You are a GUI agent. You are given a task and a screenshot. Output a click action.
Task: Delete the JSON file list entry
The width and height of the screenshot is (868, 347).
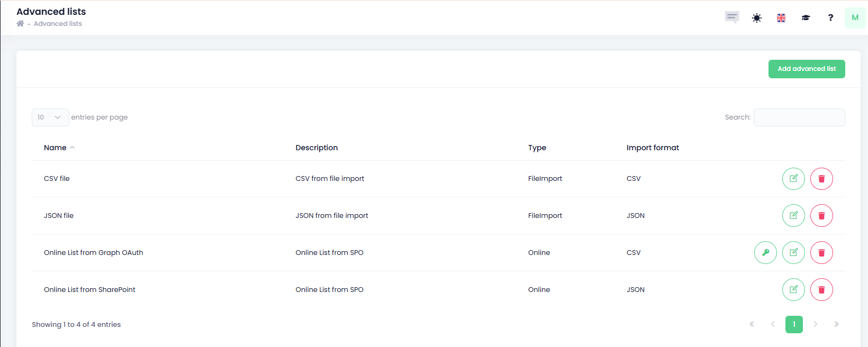pos(821,216)
